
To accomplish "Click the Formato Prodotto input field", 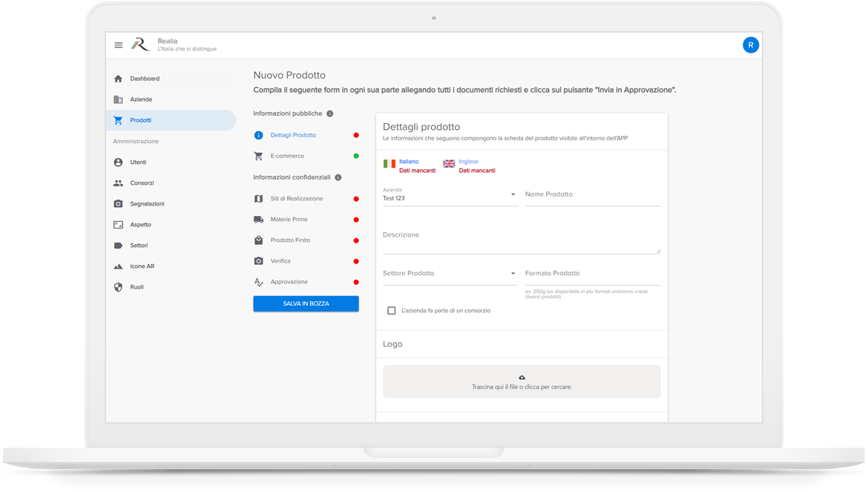I will 592,274.
